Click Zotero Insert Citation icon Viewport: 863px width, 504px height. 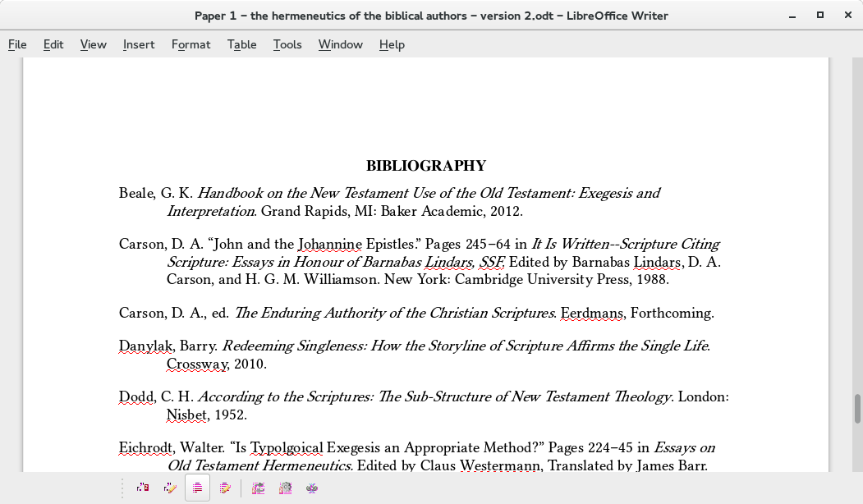143,488
